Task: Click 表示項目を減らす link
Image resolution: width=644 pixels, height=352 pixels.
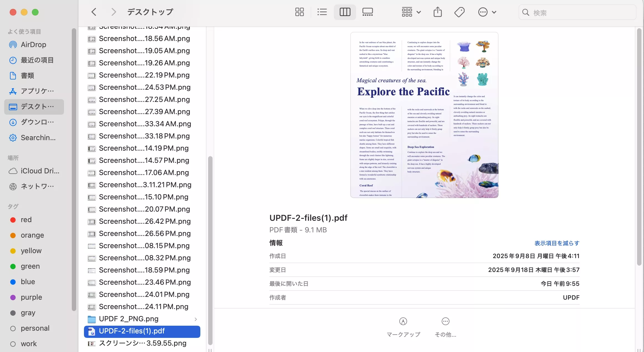Action: click(x=557, y=243)
